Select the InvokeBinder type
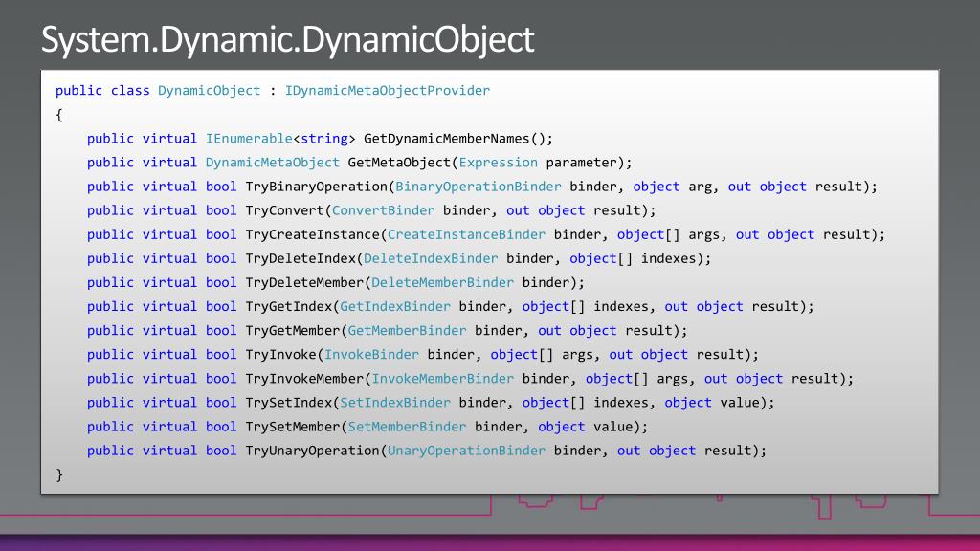 [x=371, y=355]
